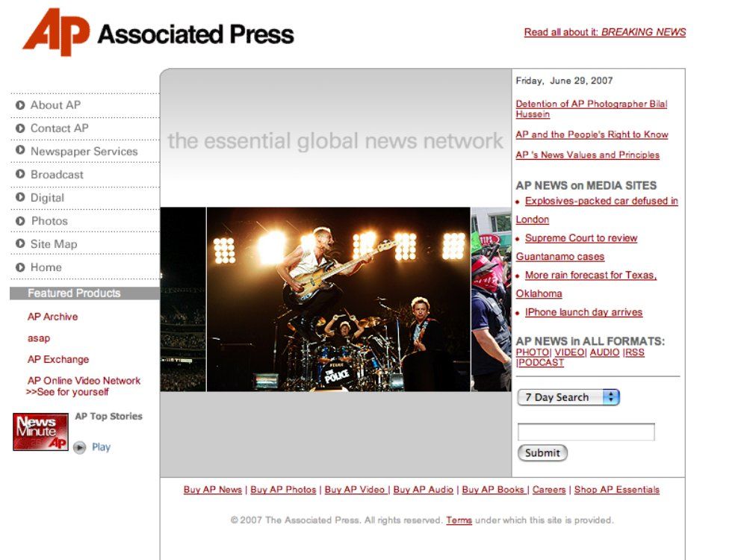
Task: Click Buy AP Audio footer link
Action: [x=423, y=490]
